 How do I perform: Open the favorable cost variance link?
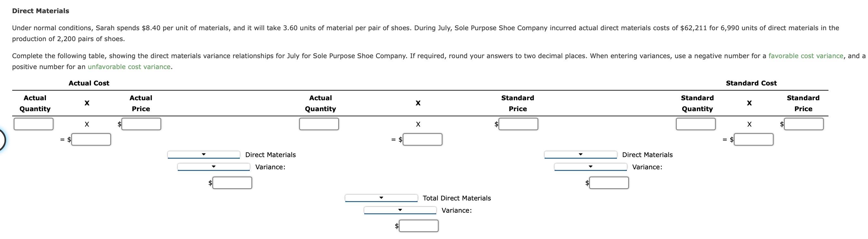click(806, 56)
